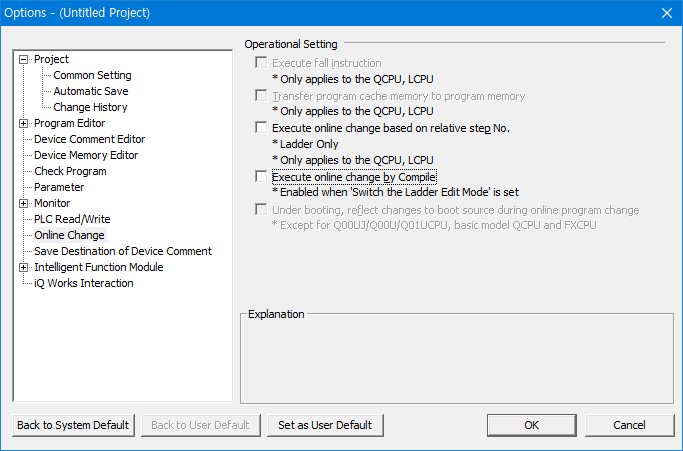Expand the Intelligent Function Module node
The width and height of the screenshot is (683, 451).
[24, 268]
